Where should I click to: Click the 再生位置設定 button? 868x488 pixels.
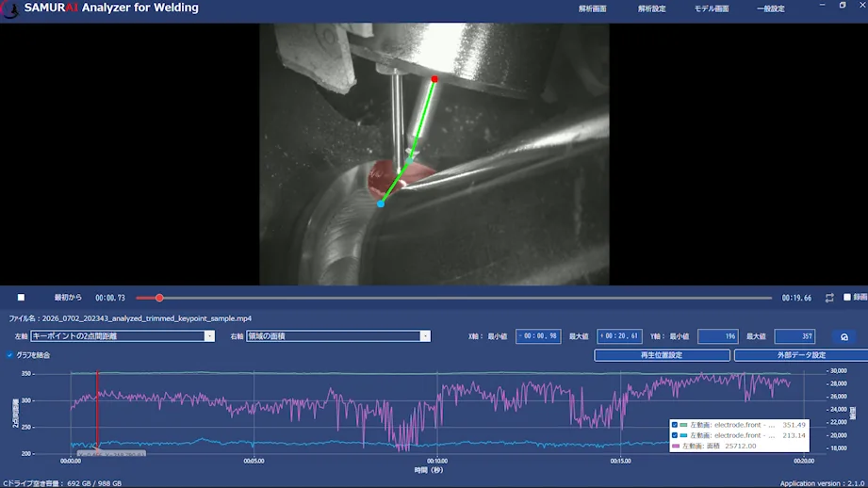(x=662, y=355)
